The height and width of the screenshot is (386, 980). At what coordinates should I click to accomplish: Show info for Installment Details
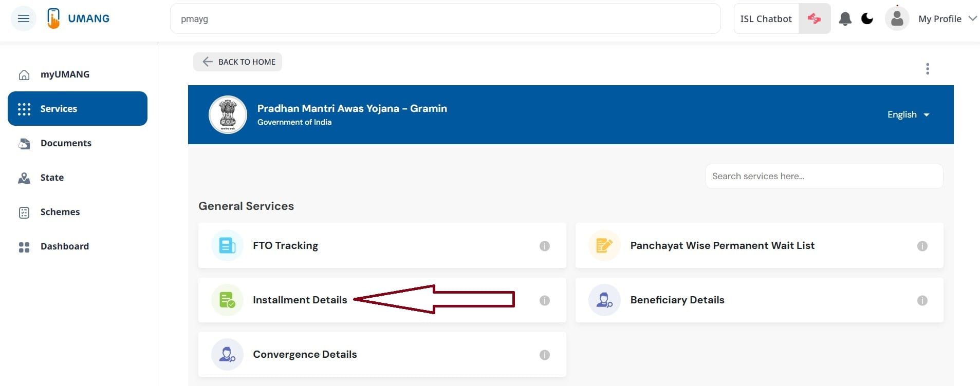pos(545,300)
